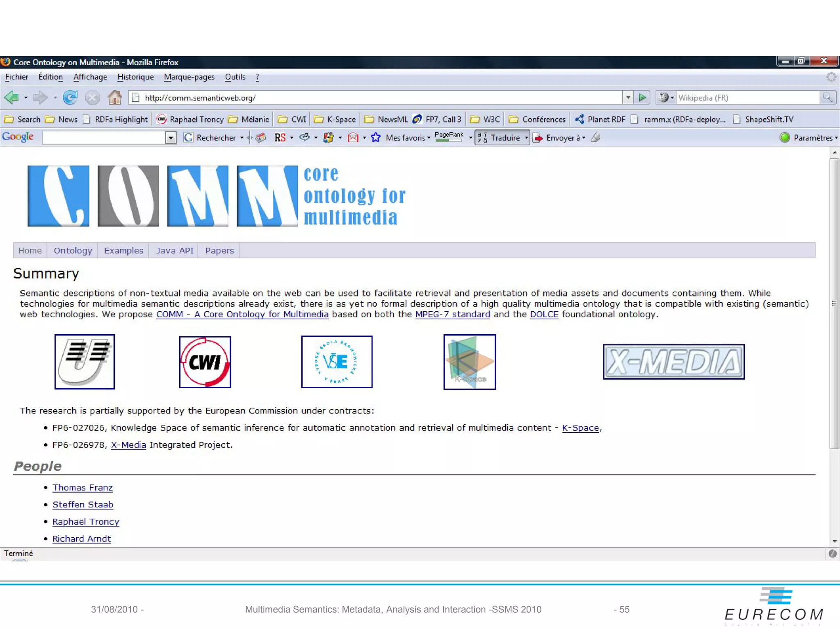Open the Mélanie bookmarks folder
This screenshot has height=630, width=840.
point(249,119)
